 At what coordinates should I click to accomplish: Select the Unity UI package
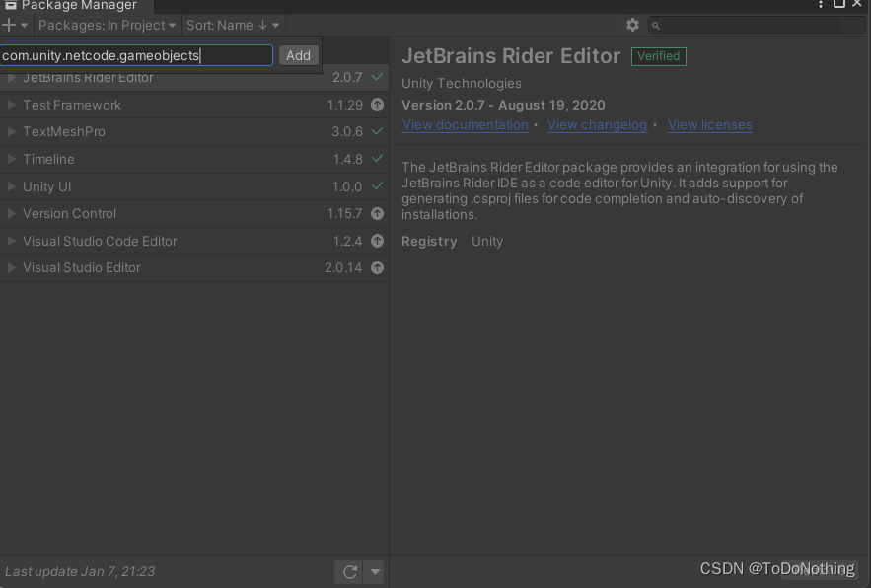coord(194,186)
